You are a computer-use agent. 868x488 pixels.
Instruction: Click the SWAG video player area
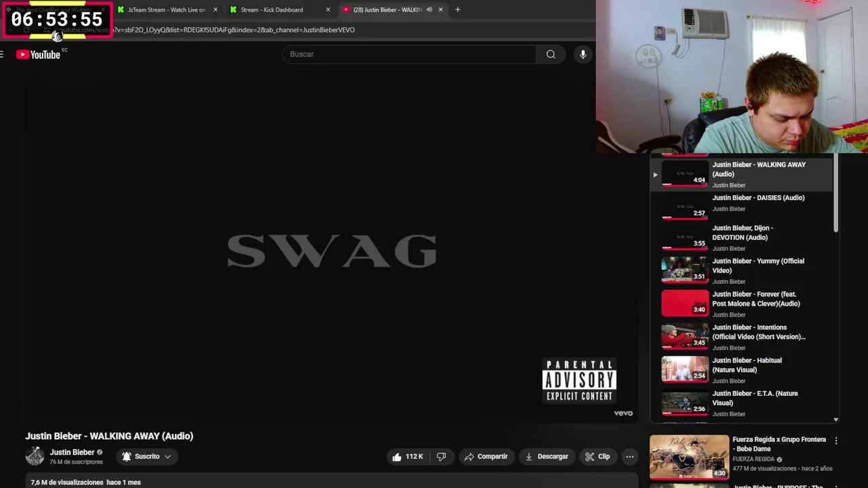pos(332,251)
